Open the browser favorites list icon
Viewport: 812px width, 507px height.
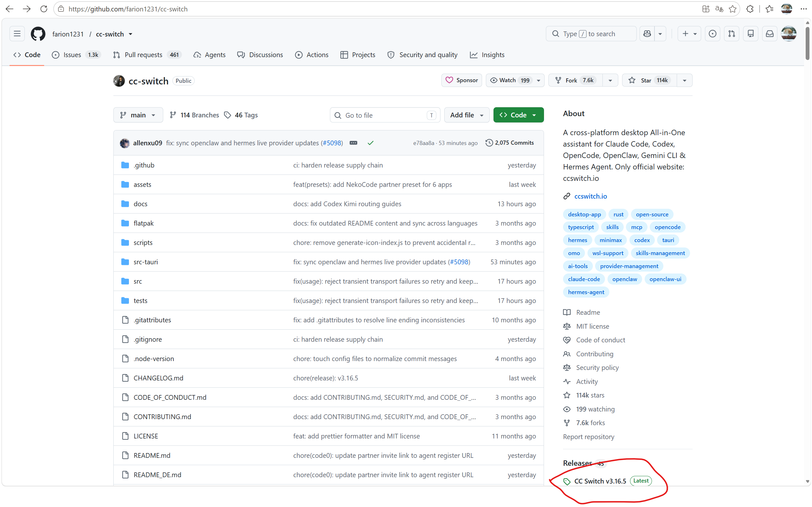coord(770,9)
